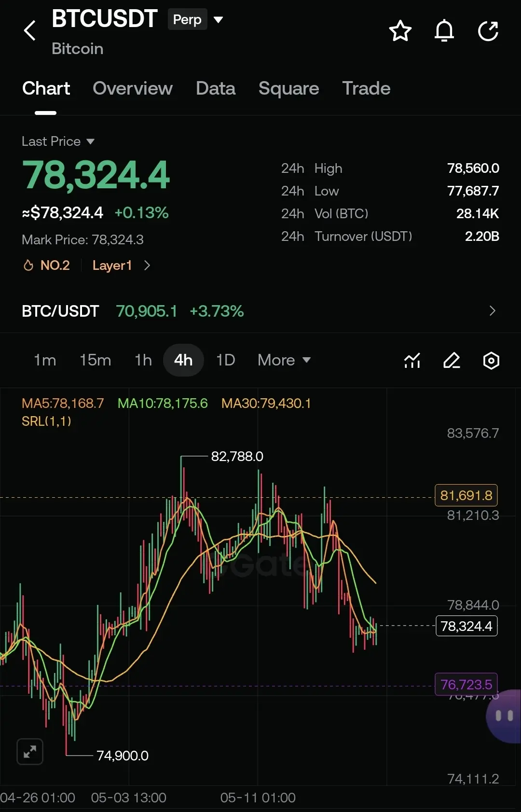
Task: Switch to the Data tab
Action: tap(216, 88)
